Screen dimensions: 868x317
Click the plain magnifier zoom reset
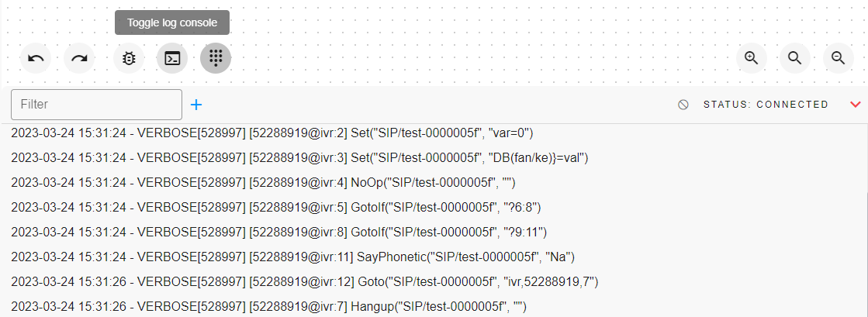(794, 58)
